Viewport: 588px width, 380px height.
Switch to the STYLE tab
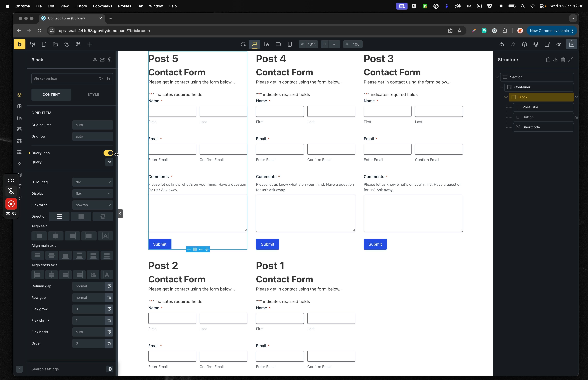pyautogui.click(x=93, y=94)
